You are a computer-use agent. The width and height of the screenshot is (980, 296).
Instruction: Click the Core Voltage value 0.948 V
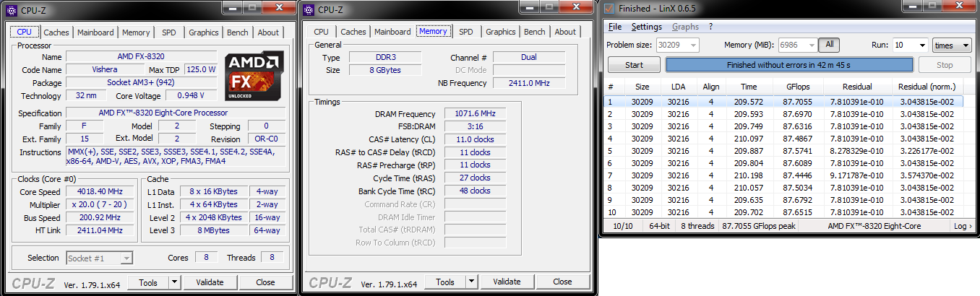[191, 95]
